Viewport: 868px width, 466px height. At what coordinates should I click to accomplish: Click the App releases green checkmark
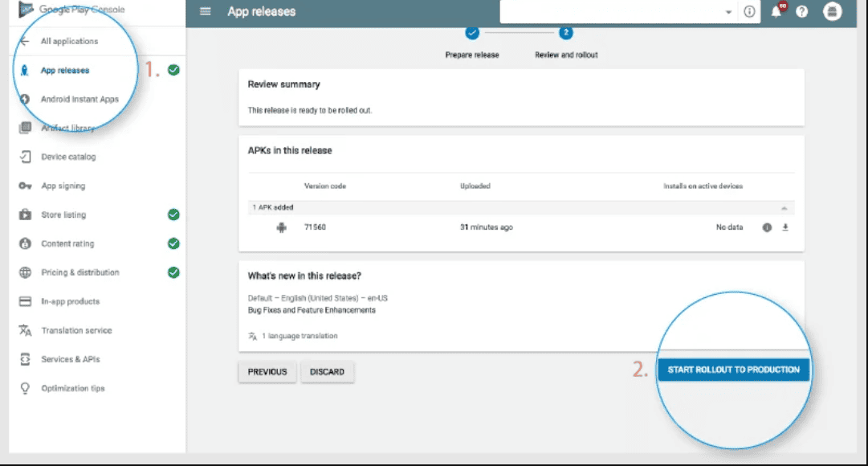172,71
